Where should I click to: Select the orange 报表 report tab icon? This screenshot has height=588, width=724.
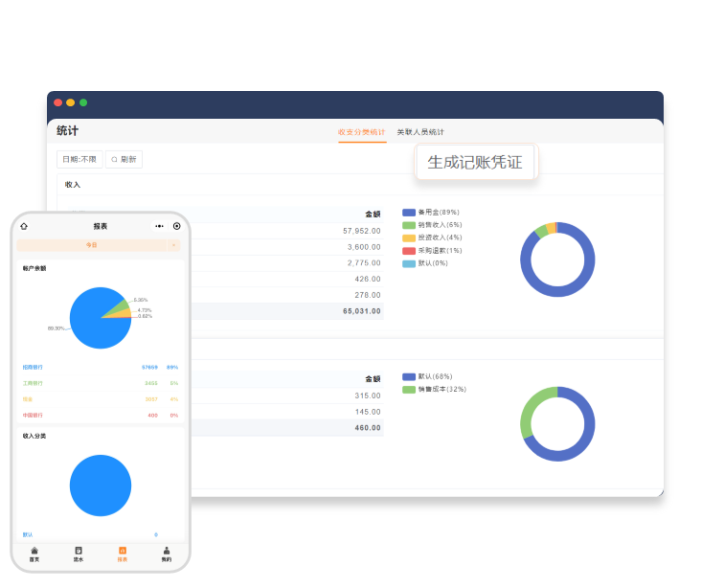[x=123, y=551]
